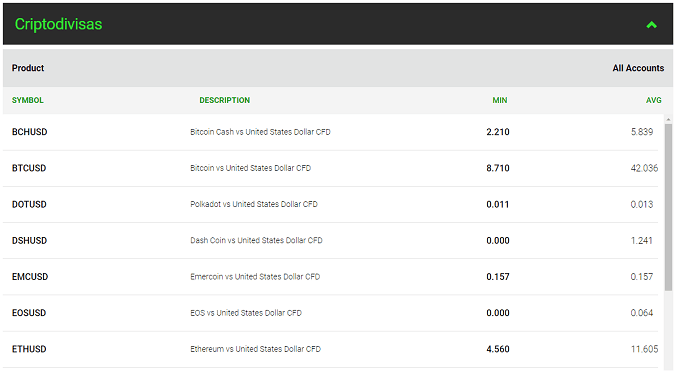The width and height of the screenshot is (675, 371).
Task: Click the BTCUSD minimum spread value 8.710
Action: click(x=498, y=168)
